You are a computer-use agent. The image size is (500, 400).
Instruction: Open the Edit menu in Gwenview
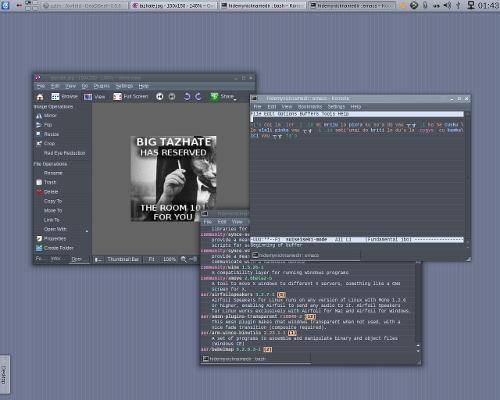[55, 86]
